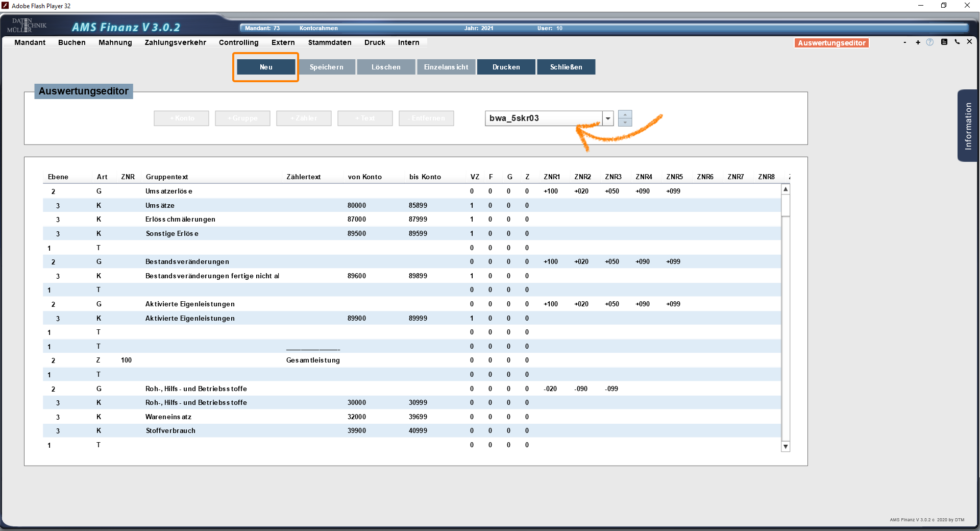The width and height of the screenshot is (980, 531).
Task: Step up with the spinner up arrow
Action: tap(625, 114)
